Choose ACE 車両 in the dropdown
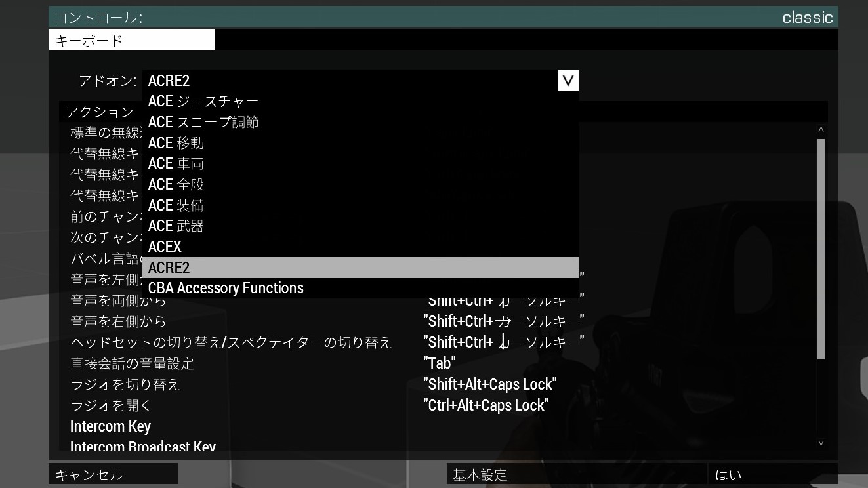The width and height of the screenshot is (868, 488). point(360,164)
